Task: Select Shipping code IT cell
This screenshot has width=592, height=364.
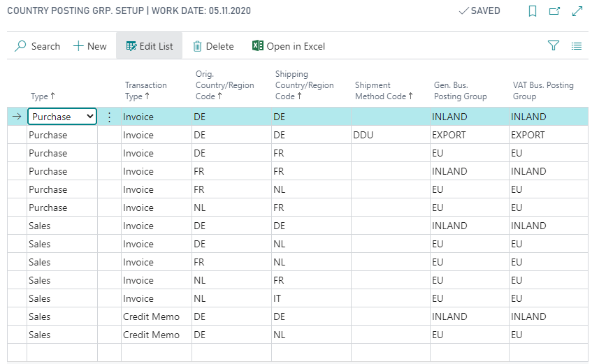Action: 311,298
